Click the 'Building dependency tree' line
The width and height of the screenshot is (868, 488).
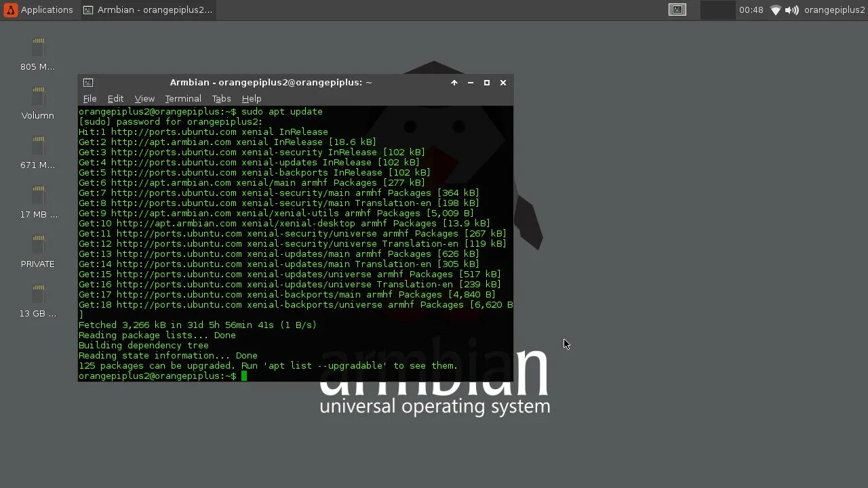click(144, 345)
